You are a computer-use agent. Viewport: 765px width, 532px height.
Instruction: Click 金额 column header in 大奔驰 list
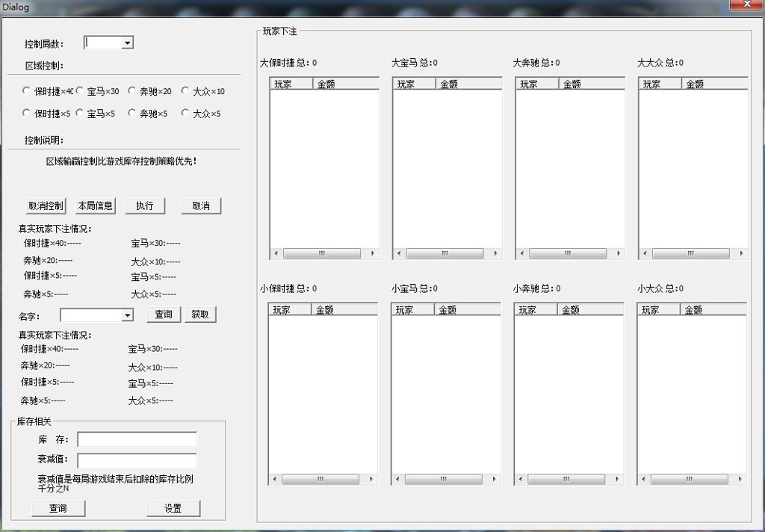(x=591, y=84)
